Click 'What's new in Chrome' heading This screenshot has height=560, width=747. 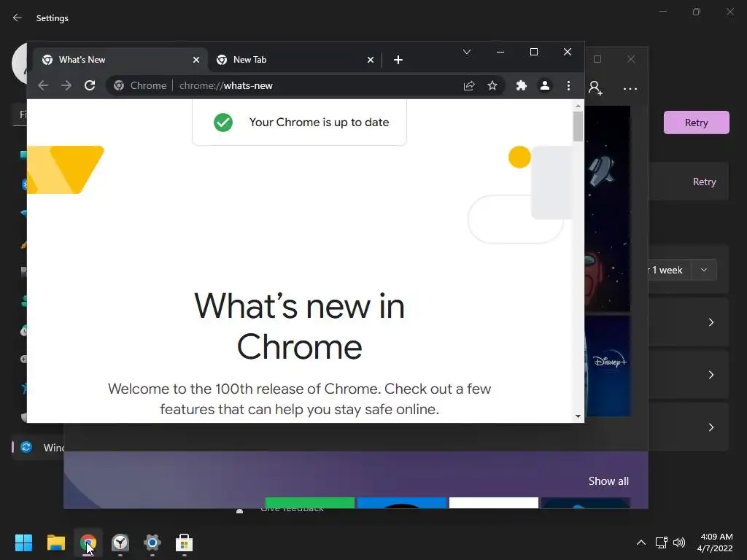(299, 326)
